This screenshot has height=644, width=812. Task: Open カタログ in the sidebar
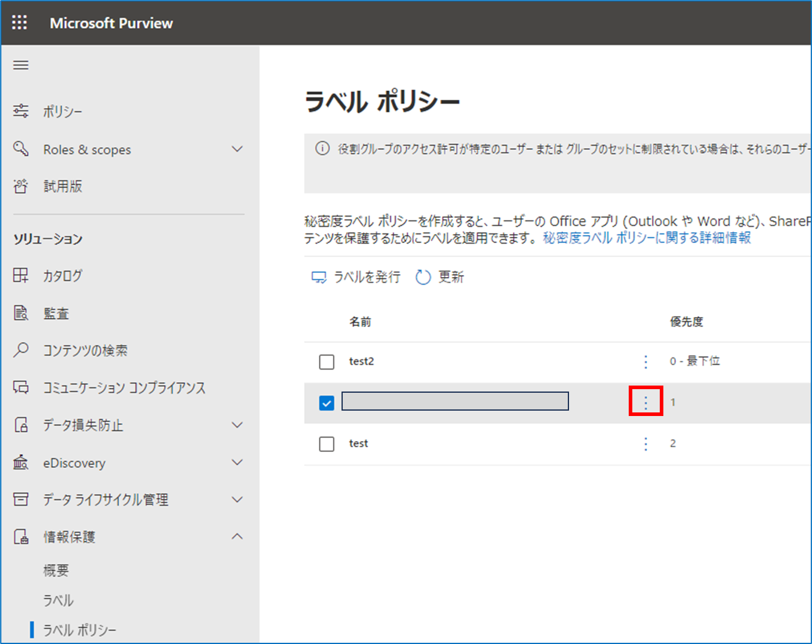click(x=63, y=276)
